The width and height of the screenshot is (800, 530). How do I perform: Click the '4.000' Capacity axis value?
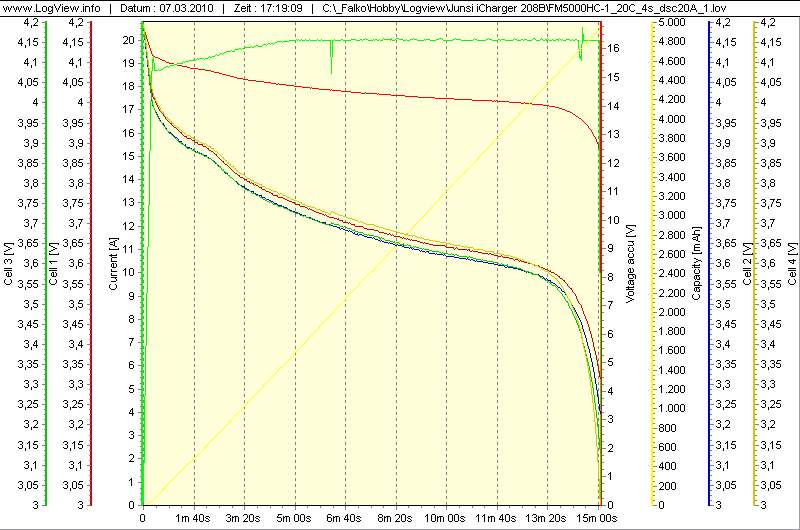672,119
